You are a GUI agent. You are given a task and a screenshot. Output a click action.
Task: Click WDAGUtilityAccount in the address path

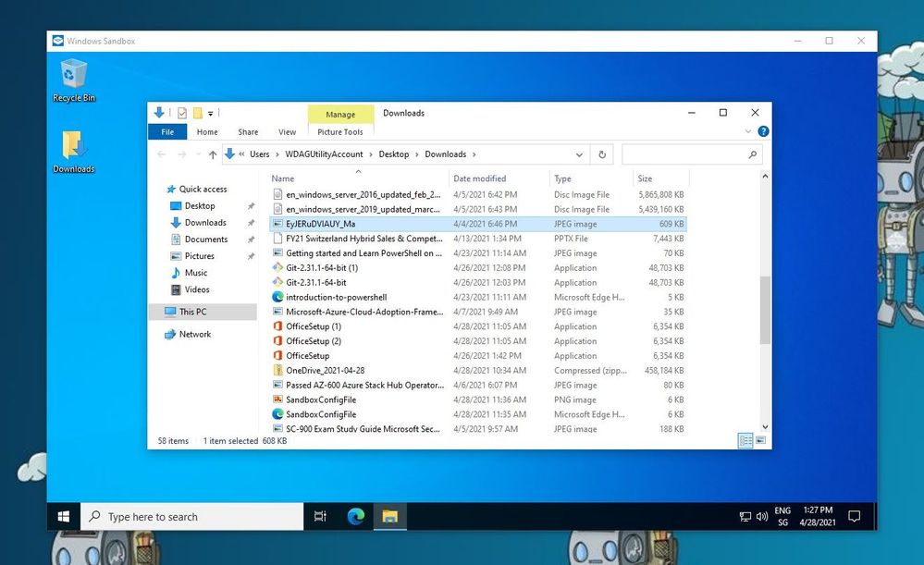pyautogui.click(x=324, y=154)
